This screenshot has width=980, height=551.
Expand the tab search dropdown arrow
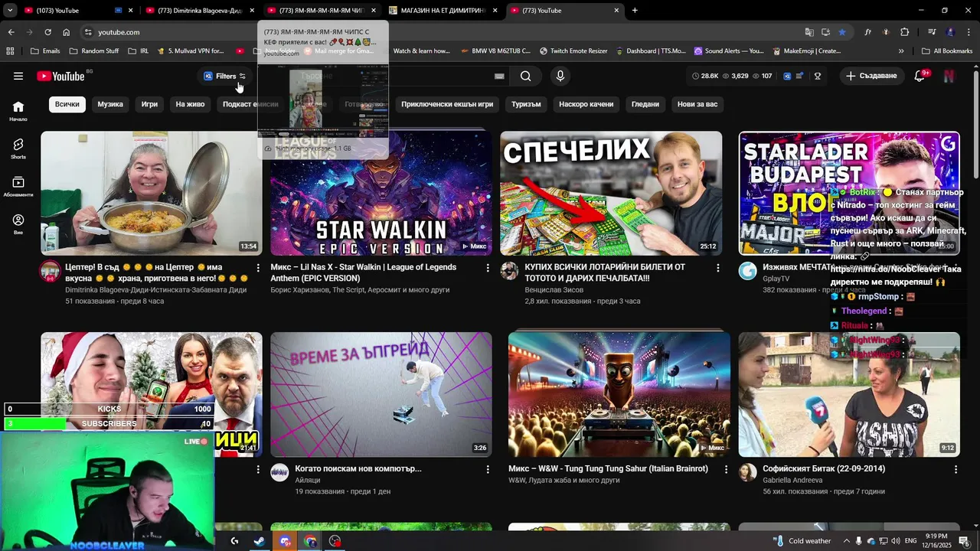point(10,10)
